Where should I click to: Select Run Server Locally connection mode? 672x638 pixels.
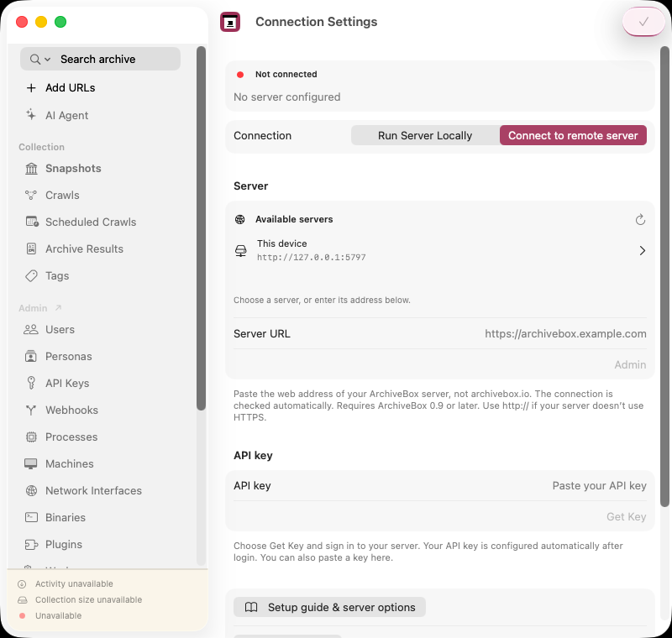(425, 135)
